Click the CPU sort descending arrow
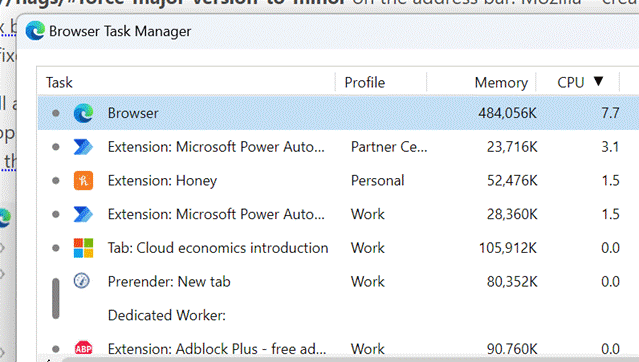 (598, 81)
